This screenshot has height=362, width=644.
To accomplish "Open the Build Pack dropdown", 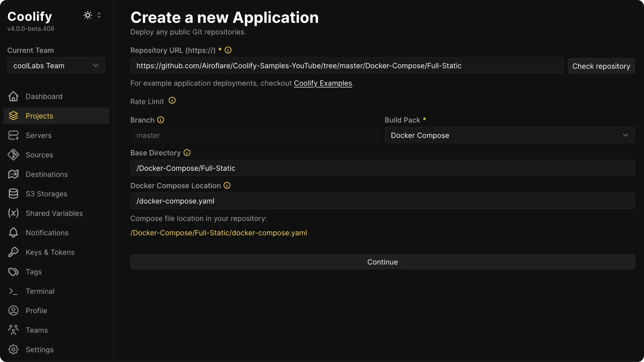I will 509,135.
